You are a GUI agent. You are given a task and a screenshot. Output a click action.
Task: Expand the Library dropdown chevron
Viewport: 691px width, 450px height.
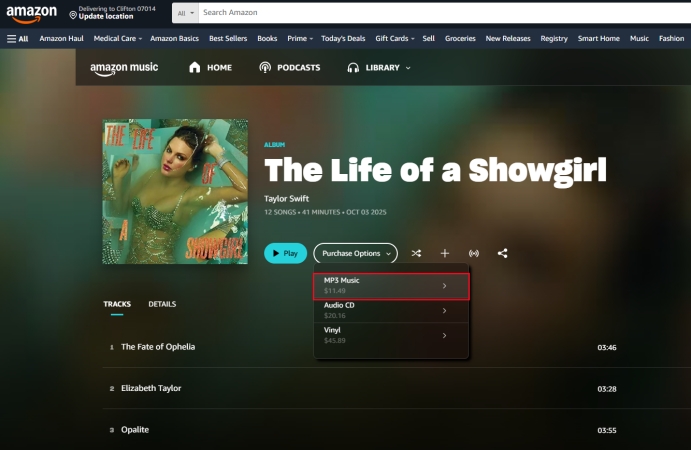tap(408, 68)
